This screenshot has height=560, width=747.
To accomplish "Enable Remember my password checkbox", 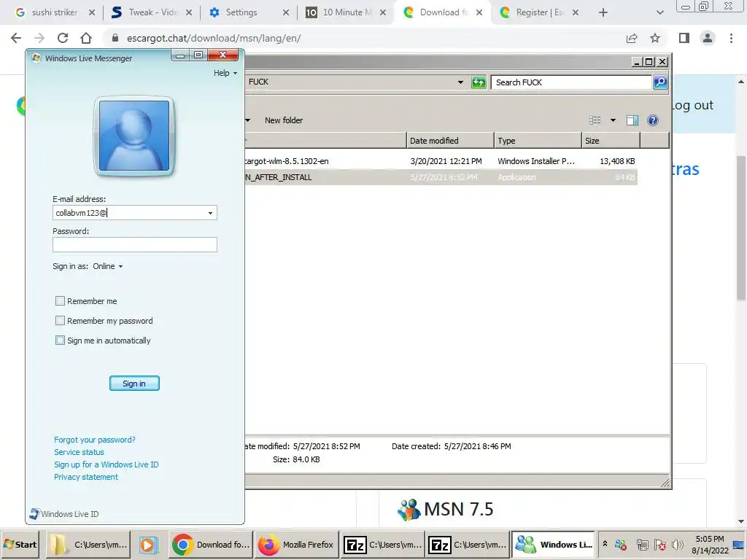I will click(60, 321).
